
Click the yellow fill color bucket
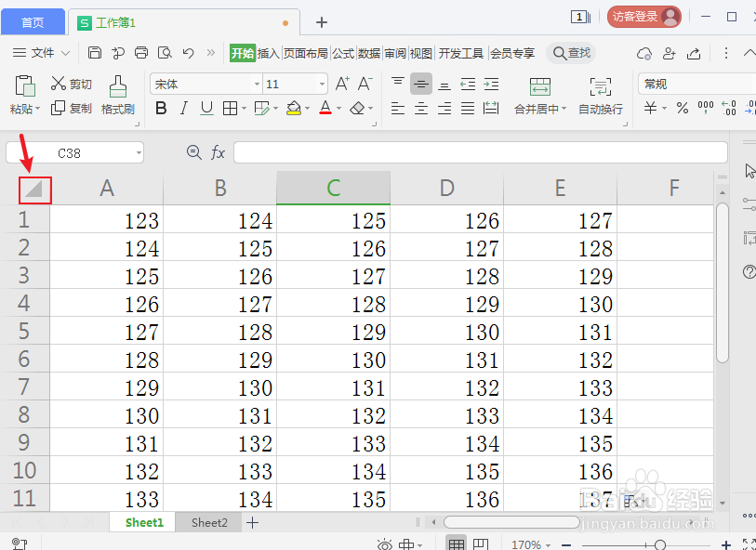coord(294,109)
